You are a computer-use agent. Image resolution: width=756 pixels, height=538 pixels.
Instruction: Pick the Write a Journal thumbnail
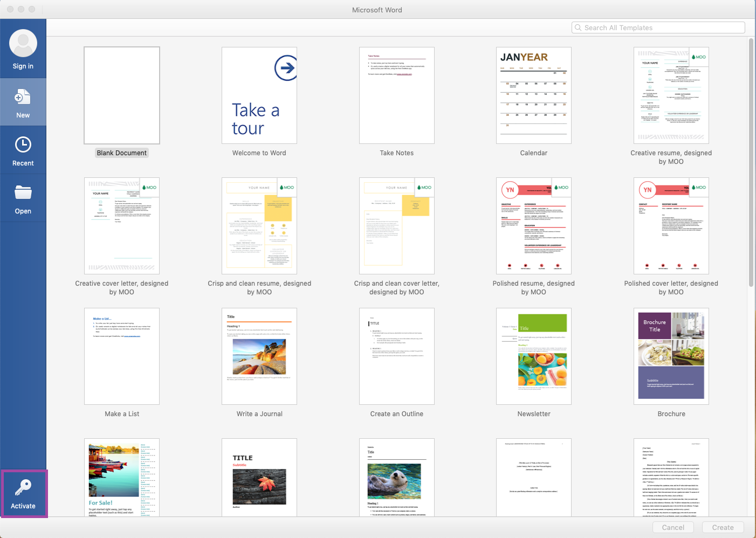(x=259, y=356)
